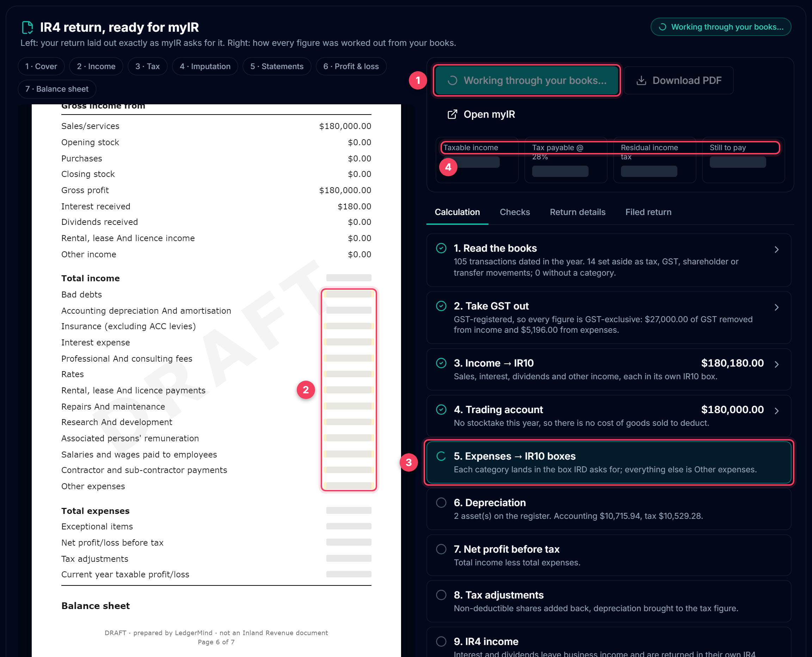Click the download icon beside Download PDF
Screen dimensions: 812x657
point(641,80)
